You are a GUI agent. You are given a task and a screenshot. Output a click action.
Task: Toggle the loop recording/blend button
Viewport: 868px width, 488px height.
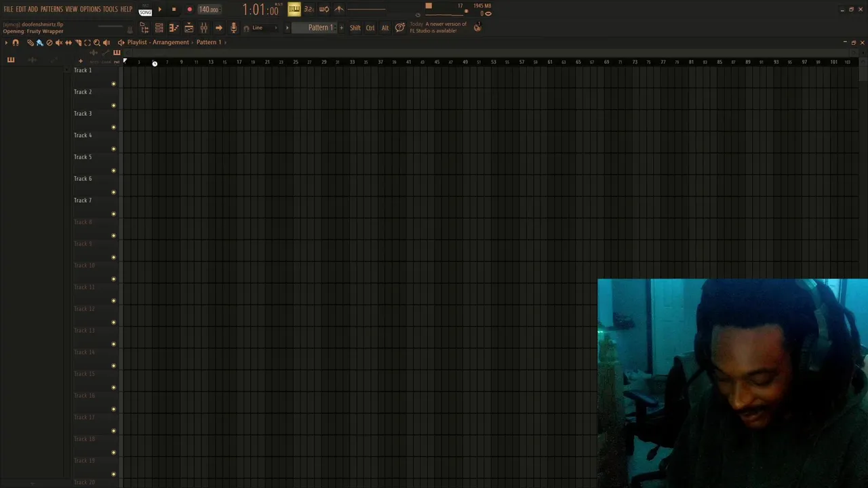click(324, 9)
